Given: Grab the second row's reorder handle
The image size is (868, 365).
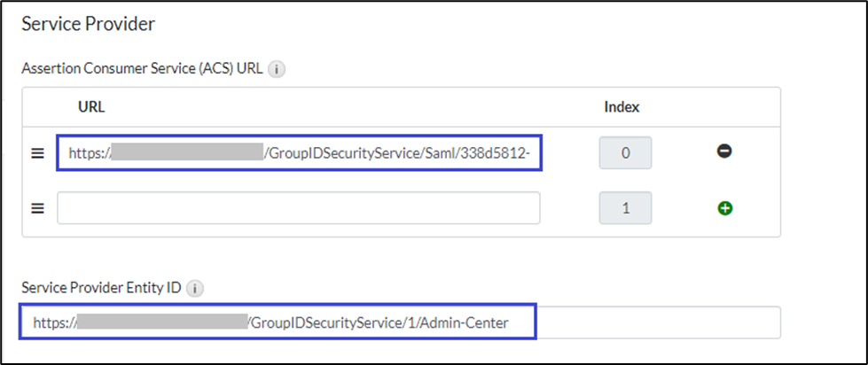Looking at the screenshot, I should click(38, 209).
